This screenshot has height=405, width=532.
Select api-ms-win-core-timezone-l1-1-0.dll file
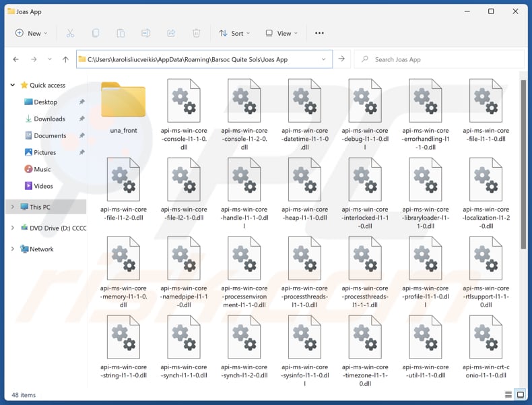click(x=365, y=350)
